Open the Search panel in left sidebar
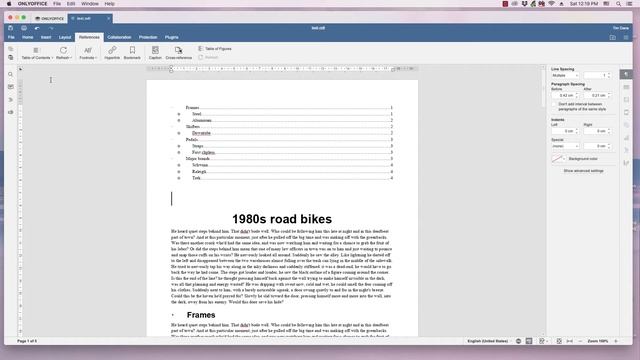 pyautogui.click(x=11, y=74)
